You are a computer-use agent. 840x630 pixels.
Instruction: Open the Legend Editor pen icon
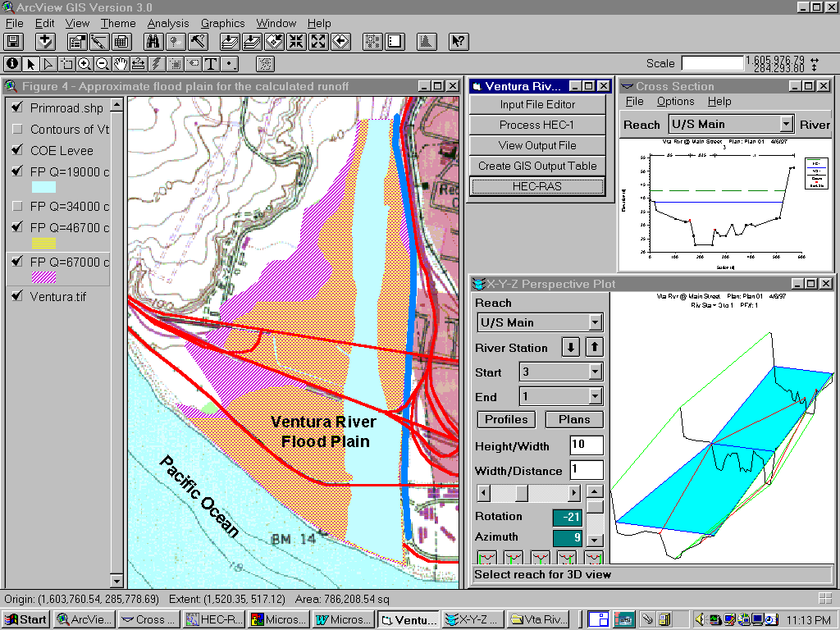pyautogui.click(x=99, y=41)
